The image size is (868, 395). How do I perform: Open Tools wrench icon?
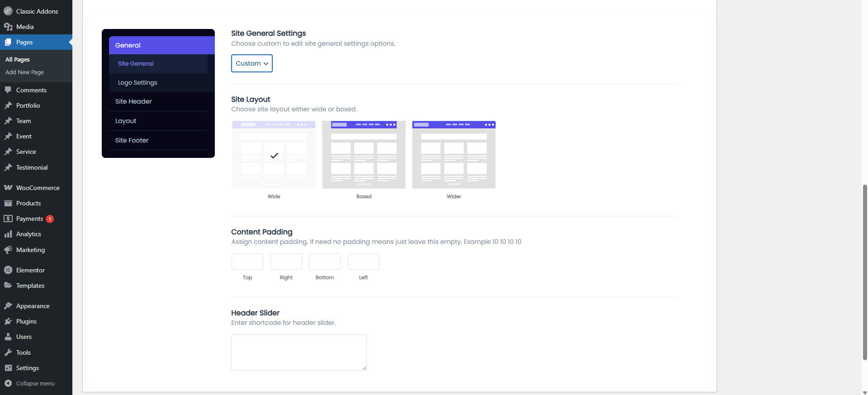(8, 352)
